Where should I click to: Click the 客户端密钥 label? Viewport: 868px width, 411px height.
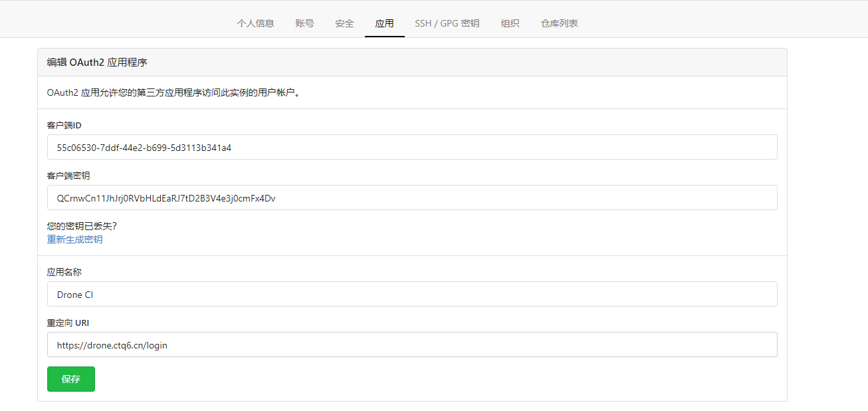coord(68,176)
